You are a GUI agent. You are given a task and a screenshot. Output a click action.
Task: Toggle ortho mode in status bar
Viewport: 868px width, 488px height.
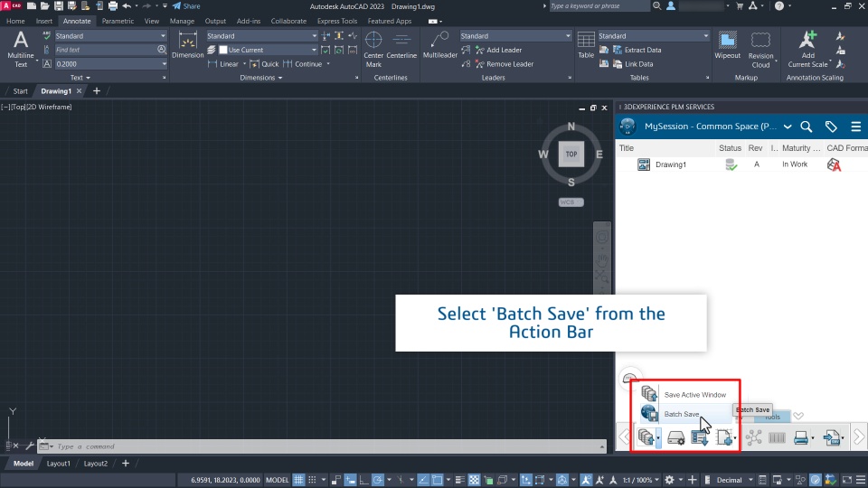pyautogui.click(x=363, y=480)
